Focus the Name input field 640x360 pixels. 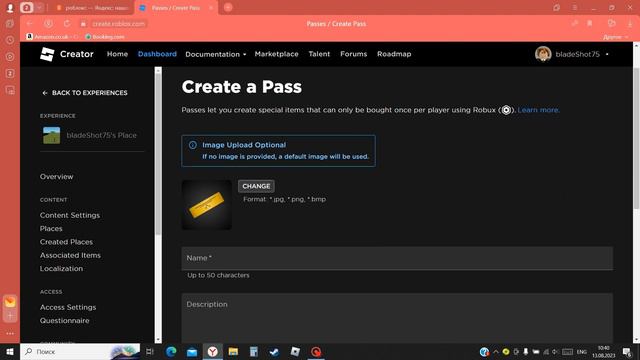click(397, 258)
